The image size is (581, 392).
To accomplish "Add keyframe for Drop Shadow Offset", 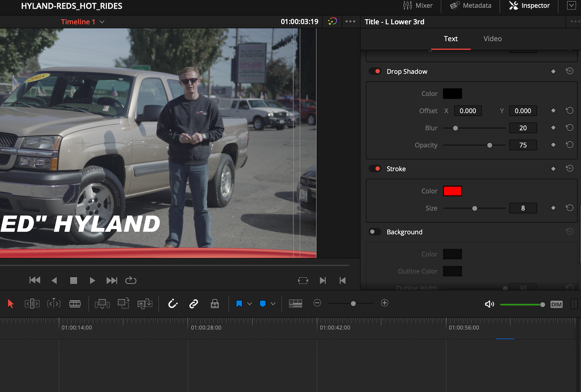I will (x=553, y=111).
